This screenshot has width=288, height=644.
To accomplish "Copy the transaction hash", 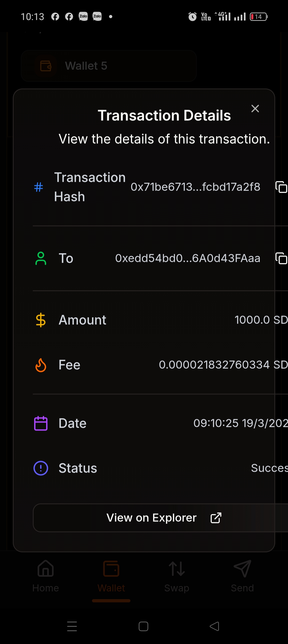I will [x=281, y=187].
